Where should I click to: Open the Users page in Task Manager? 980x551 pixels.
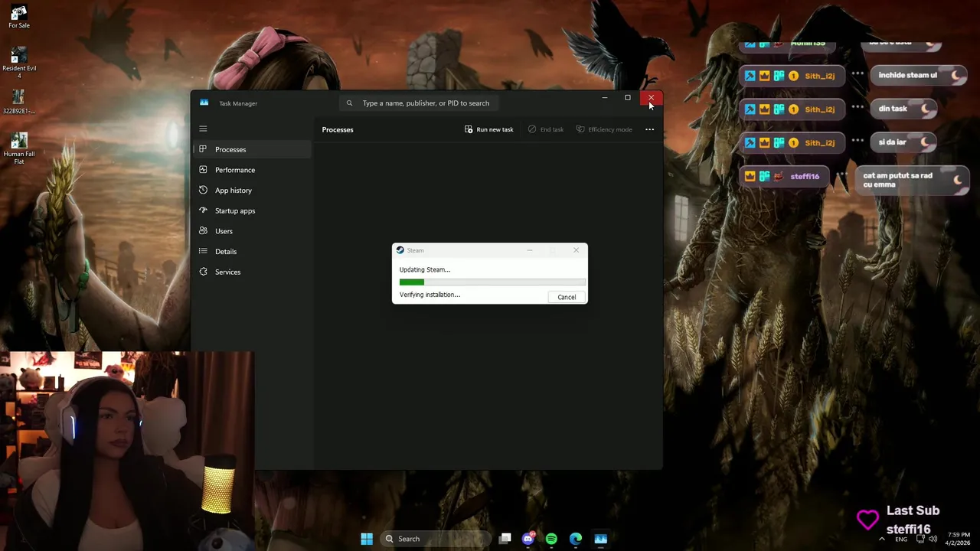252,231
